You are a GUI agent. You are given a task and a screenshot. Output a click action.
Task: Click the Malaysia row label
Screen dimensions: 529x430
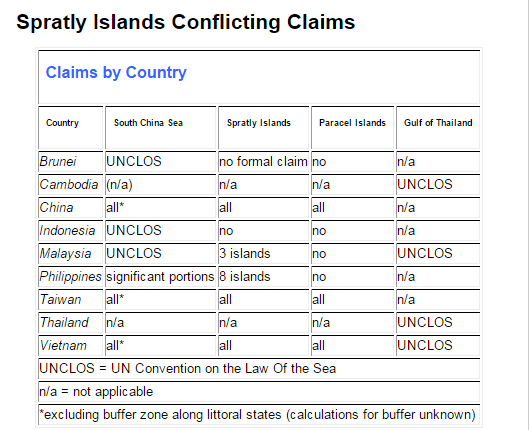click(65, 254)
